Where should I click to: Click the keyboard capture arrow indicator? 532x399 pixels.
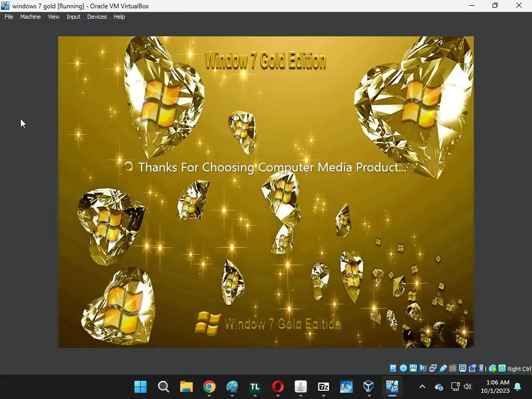[x=502, y=368]
